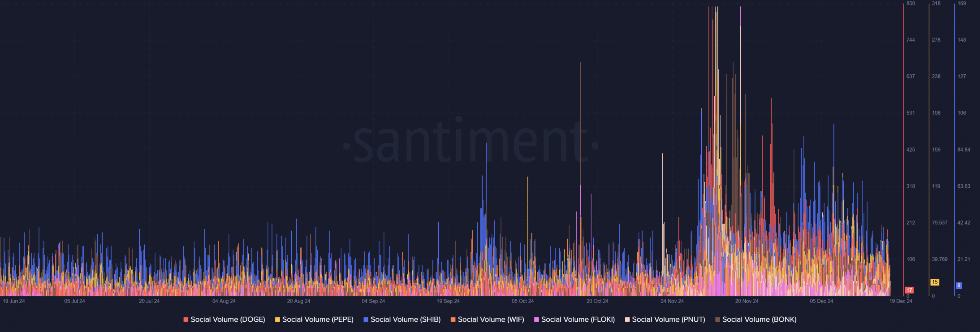Select the 19 Dec 24 end date label
Image resolution: width=980 pixels, height=332 pixels.
click(901, 301)
